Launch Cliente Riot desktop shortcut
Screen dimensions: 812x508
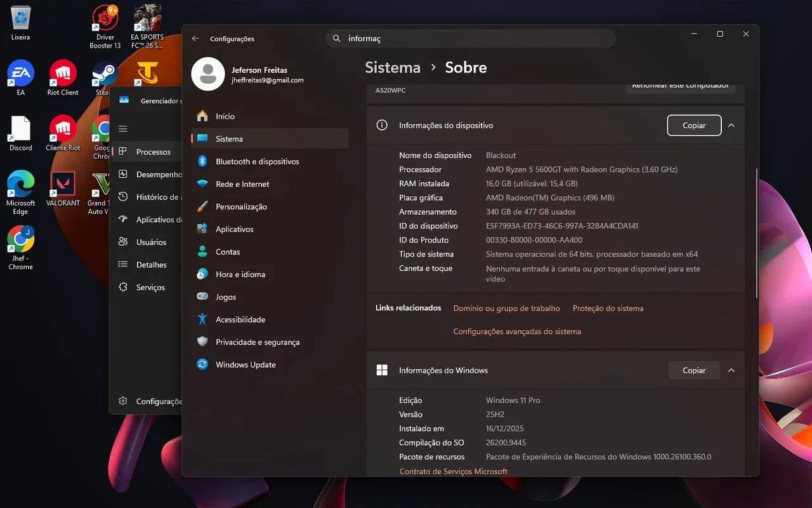(x=63, y=133)
